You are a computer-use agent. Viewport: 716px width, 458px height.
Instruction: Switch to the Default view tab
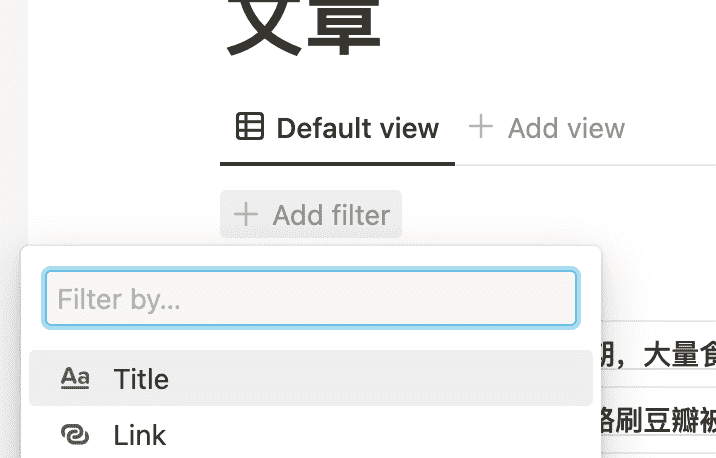[338, 129]
